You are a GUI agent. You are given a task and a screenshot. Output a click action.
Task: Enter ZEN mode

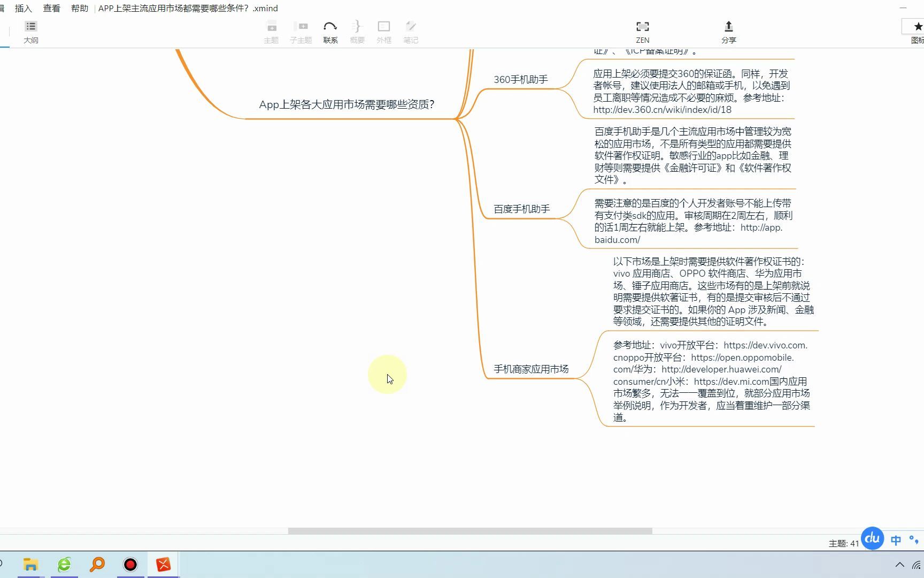coord(643,32)
